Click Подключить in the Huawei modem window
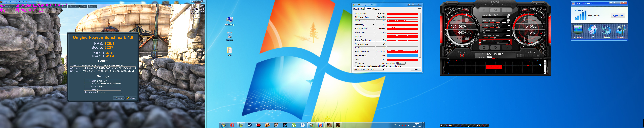The width and height of the screenshot is (644, 128). [618, 16]
